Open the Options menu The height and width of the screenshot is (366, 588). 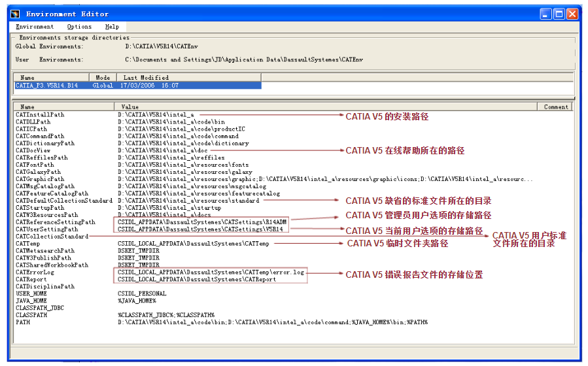coord(79,27)
